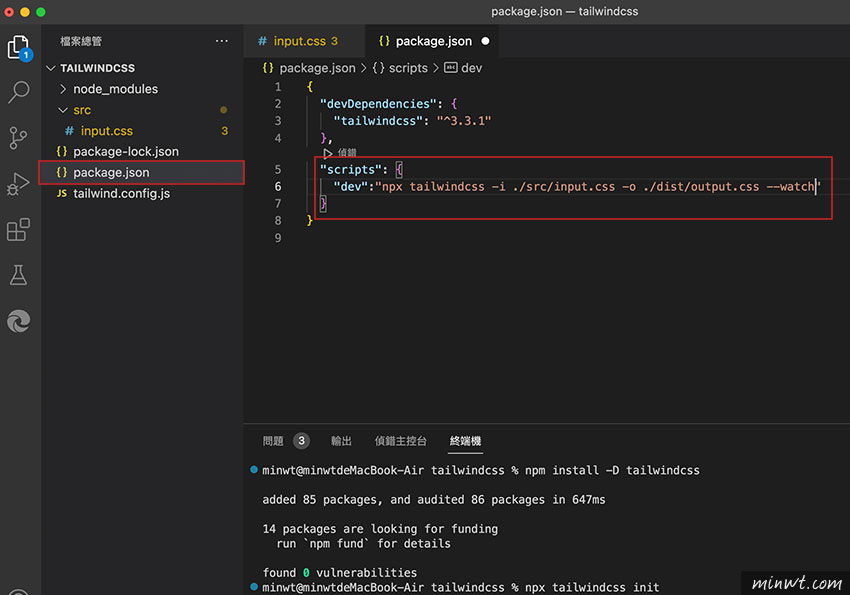Click the terminal line 'npm install -D tailwindcss'
The width and height of the screenshot is (850, 595).
pyautogui.click(x=612, y=470)
